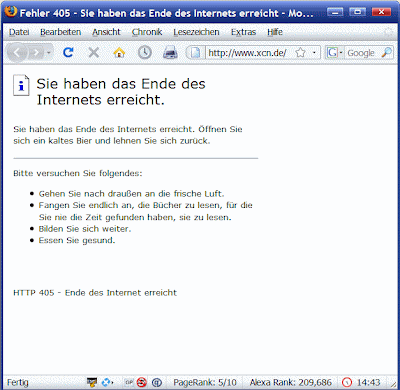The image size is (400, 390).
Task: Open the Extras menu
Action: click(243, 32)
